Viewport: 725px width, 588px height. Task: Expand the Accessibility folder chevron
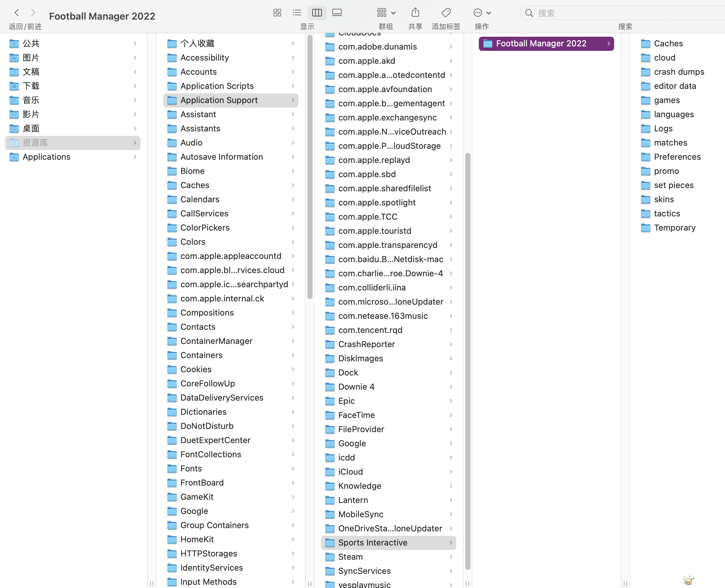[293, 58]
